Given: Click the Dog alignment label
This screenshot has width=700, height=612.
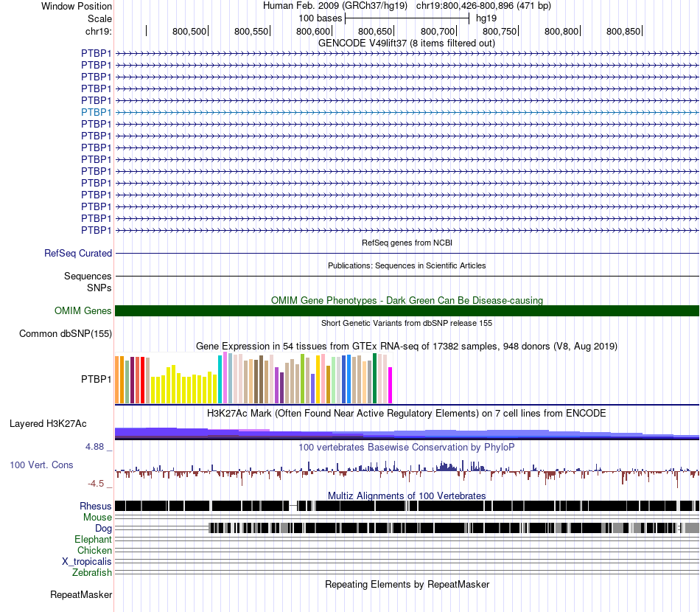Looking at the screenshot, I should [103, 529].
